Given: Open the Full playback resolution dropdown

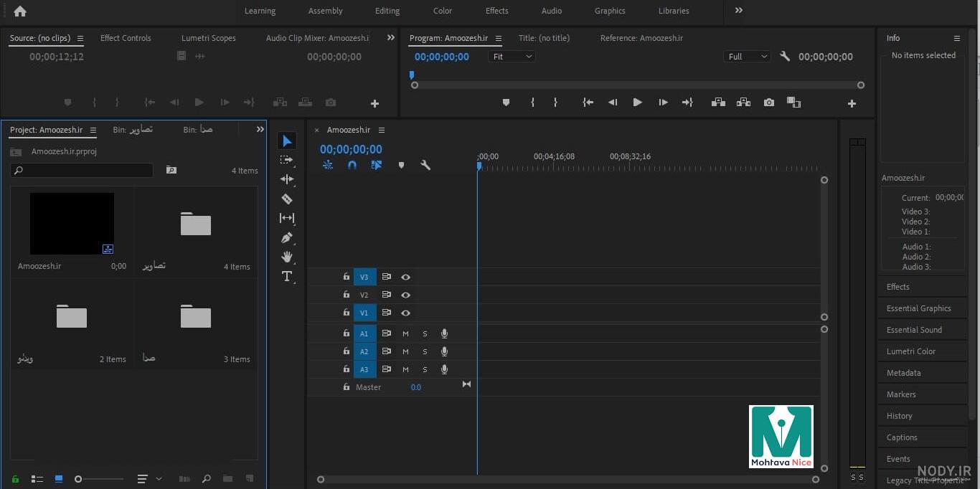Looking at the screenshot, I should pos(747,57).
